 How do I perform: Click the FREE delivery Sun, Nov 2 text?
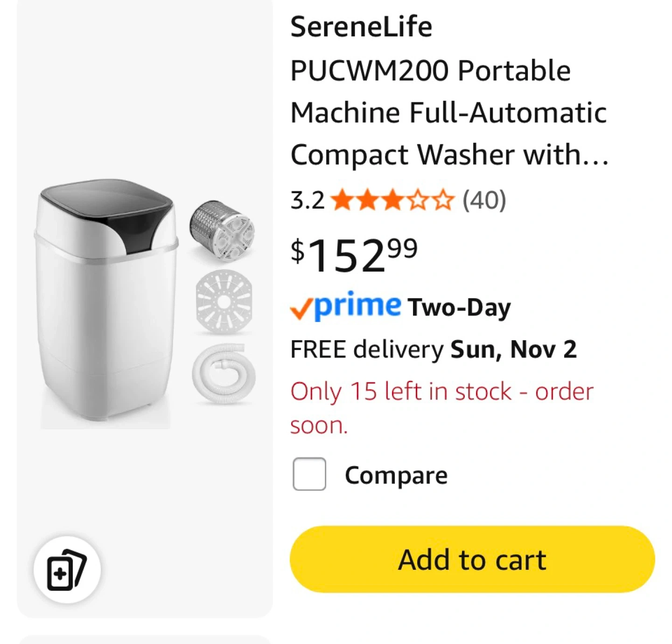point(433,349)
